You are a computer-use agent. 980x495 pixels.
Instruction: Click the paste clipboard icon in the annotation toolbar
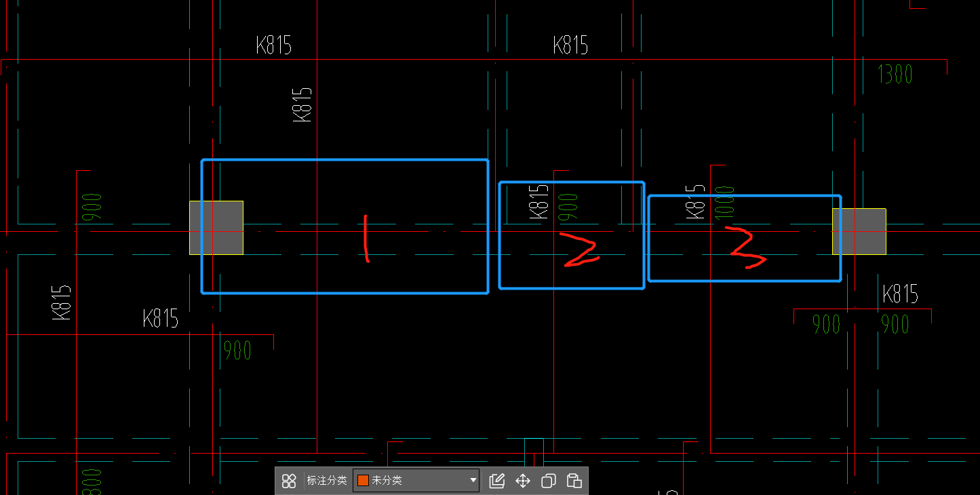click(x=574, y=481)
